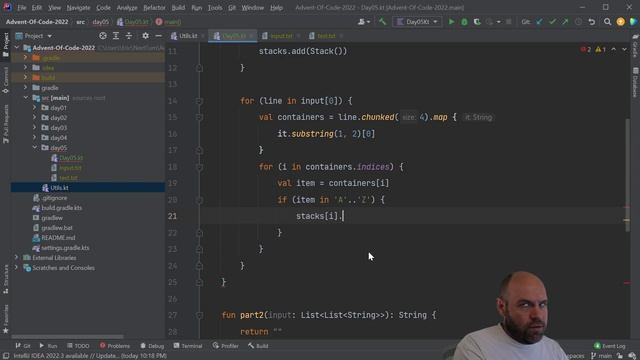
Task: Stop the running process square button
Action: [508, 22]
